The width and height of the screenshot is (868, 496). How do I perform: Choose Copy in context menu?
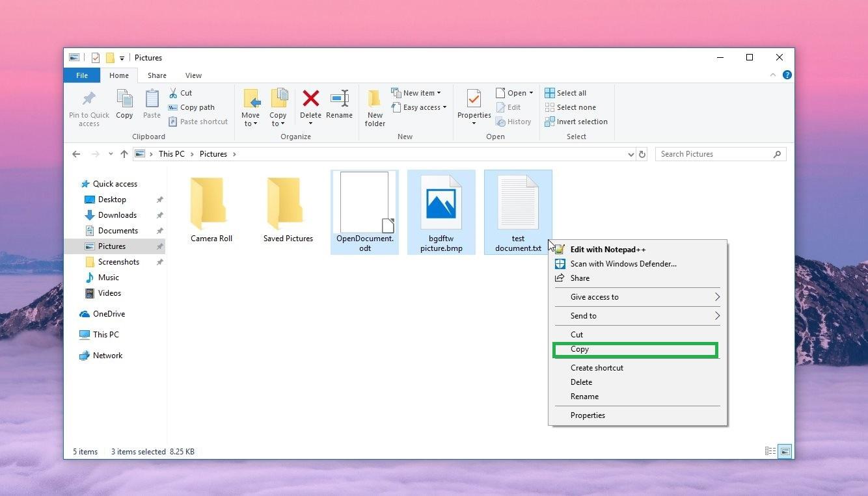point(635,350)
